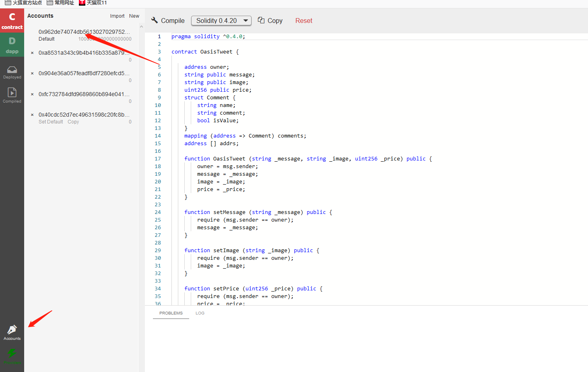The width and height of the screenshot is (588, 372).
Task: Click Import in Accounts panel
Action: point(118,16)
